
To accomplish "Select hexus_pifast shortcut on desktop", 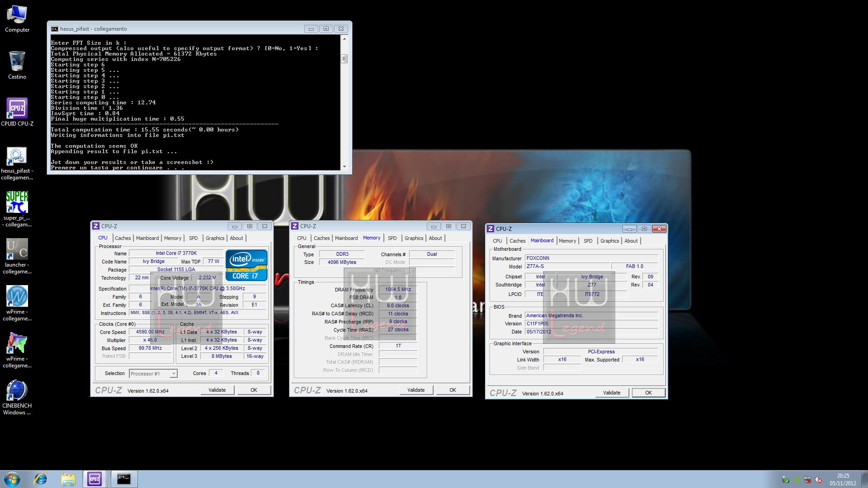I will tap(17, 163).
